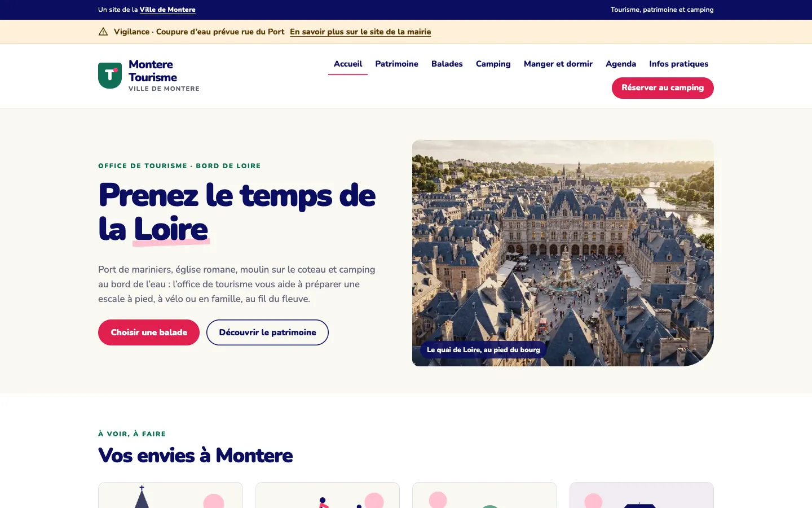Click the Vos envies à Montere heading
This screenshot has height=508, width=812.
(196, 456)
